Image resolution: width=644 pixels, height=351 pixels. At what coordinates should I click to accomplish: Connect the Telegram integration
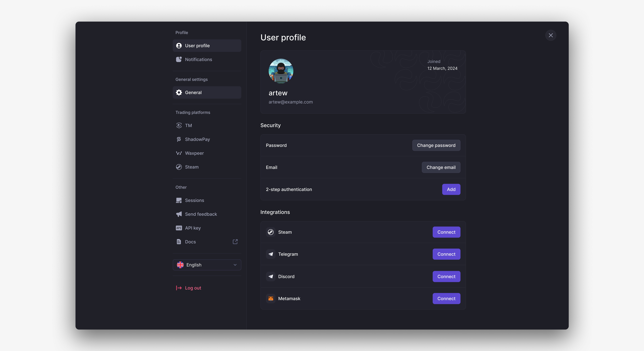click(x=446, y=254)
